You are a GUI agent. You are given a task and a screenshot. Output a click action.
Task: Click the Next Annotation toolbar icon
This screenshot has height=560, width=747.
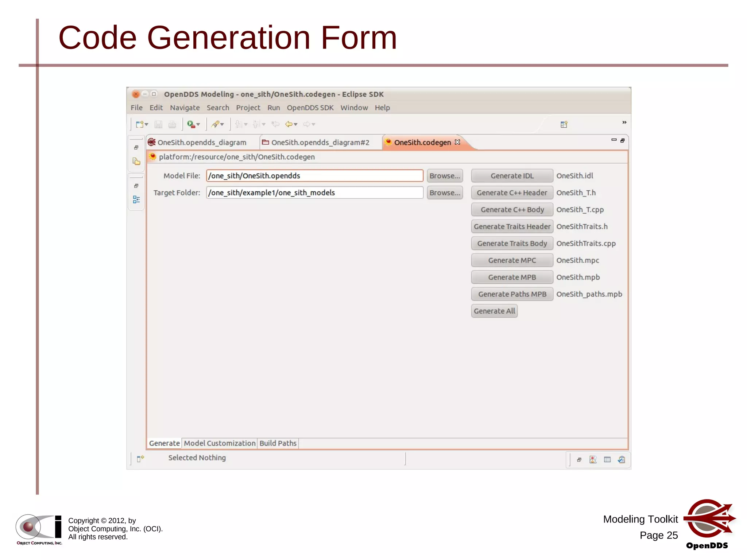point(239,124)
